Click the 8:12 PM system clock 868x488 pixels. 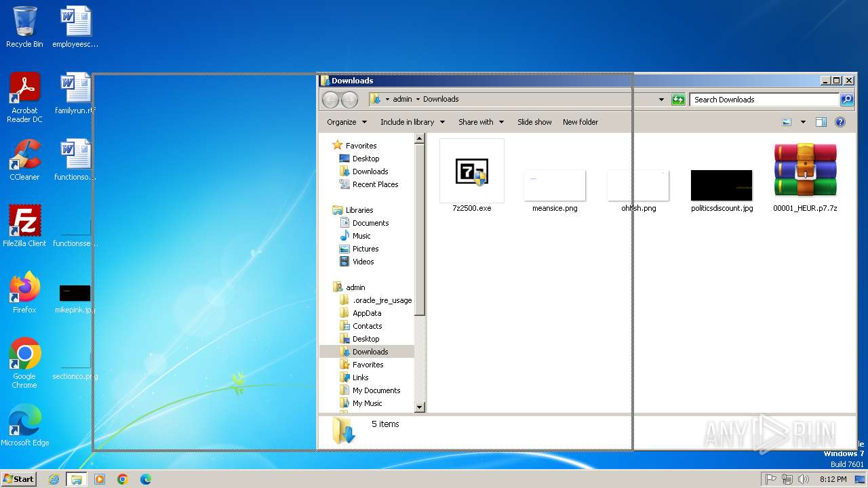point(833,479)
